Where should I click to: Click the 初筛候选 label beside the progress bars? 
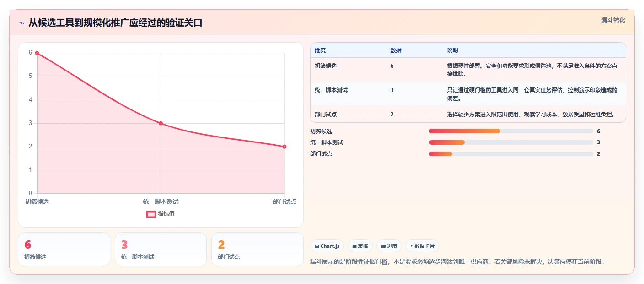321,131
